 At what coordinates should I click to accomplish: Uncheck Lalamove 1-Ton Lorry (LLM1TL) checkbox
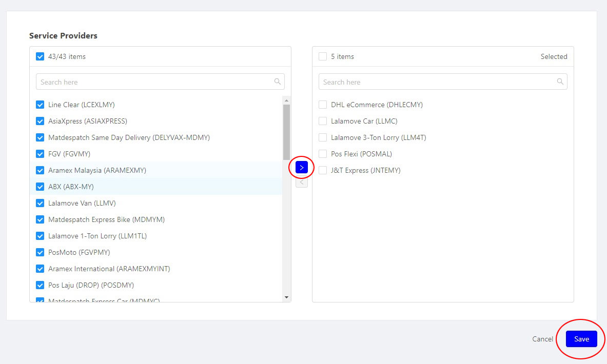[x=40, y=236]
